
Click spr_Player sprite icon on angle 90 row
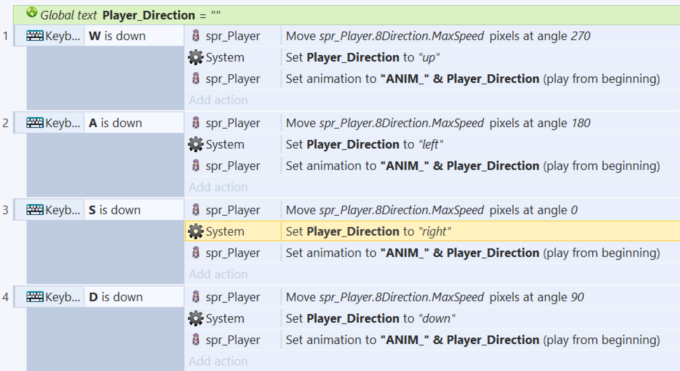(196, 297)
